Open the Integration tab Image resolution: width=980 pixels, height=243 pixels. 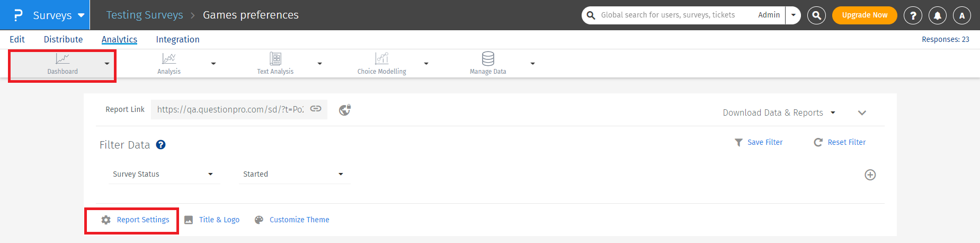177,39
